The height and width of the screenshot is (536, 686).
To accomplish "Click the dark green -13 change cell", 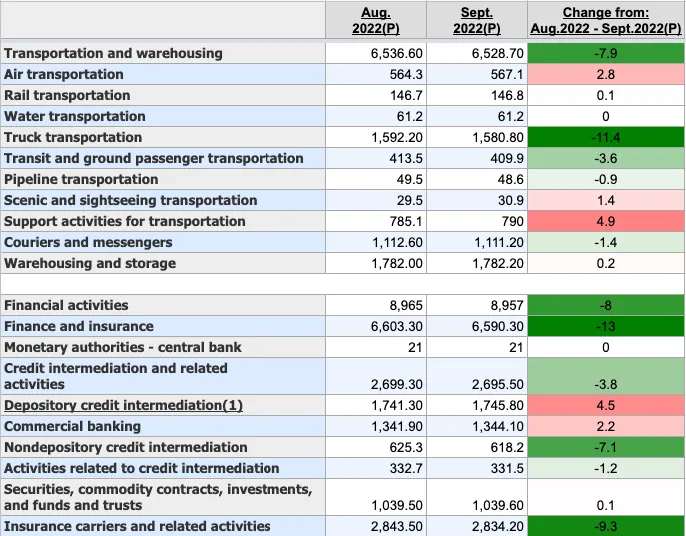I will click(x=606, y=326).
